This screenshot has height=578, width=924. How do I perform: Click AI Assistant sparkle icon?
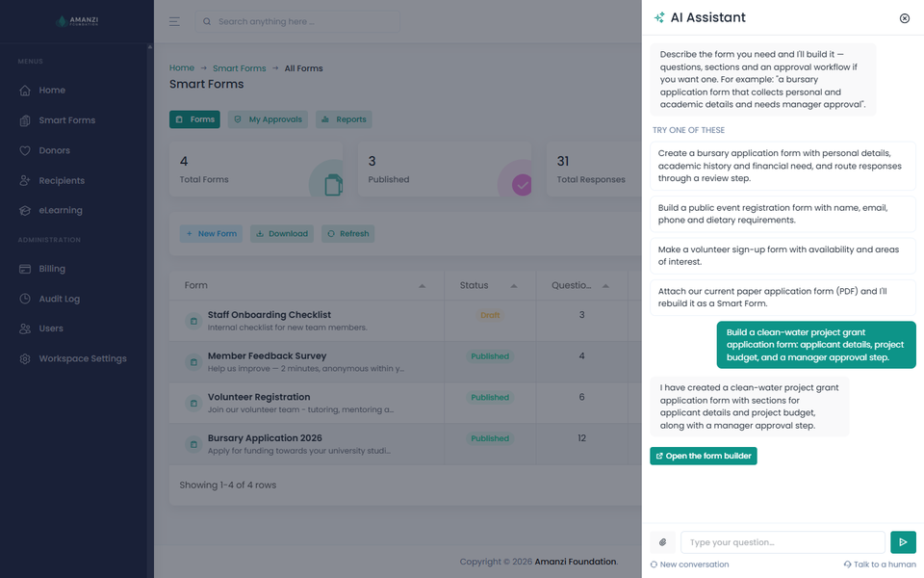(x=659, y=17)
